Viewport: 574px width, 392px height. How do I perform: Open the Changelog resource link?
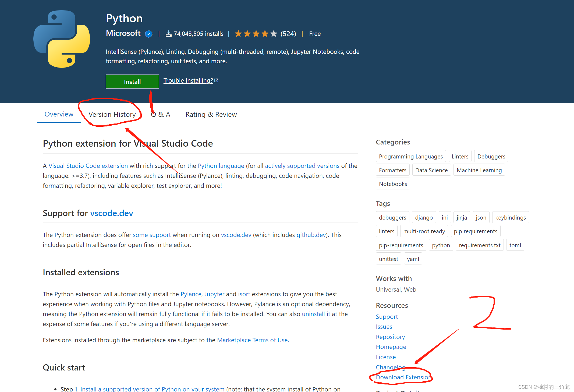pos(390,367)
